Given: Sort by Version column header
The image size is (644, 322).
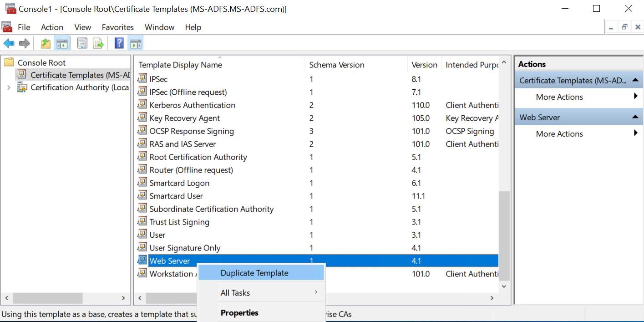Looking at the screenshot, I should (x=424, y=65).
